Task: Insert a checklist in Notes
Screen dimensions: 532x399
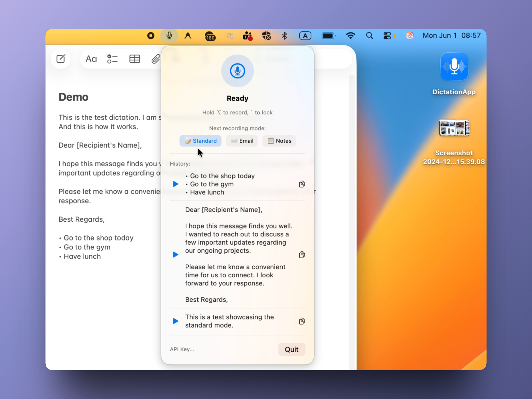Action: pos(112,59)
